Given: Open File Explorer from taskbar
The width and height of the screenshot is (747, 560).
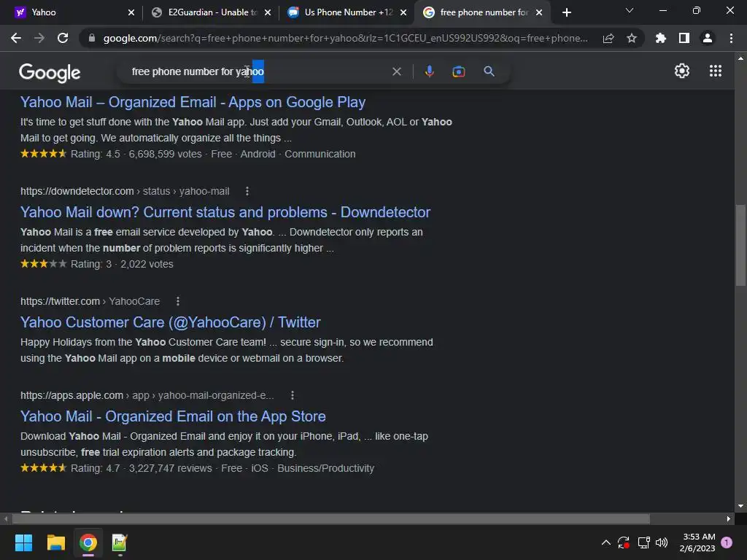Looking at the screenshot, I should tap(55, 542).
